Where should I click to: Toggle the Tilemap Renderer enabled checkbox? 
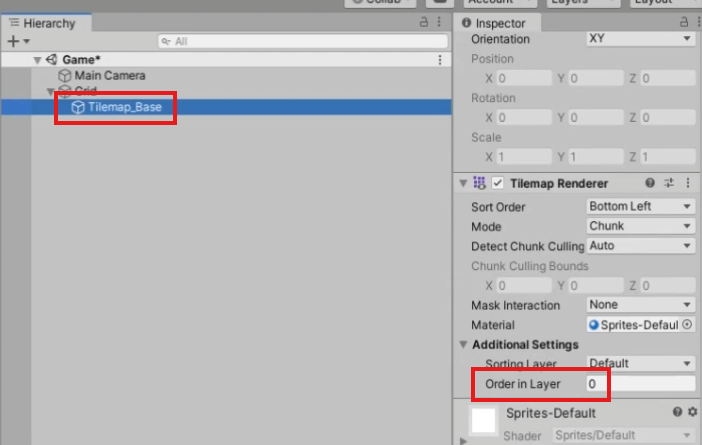497,183
